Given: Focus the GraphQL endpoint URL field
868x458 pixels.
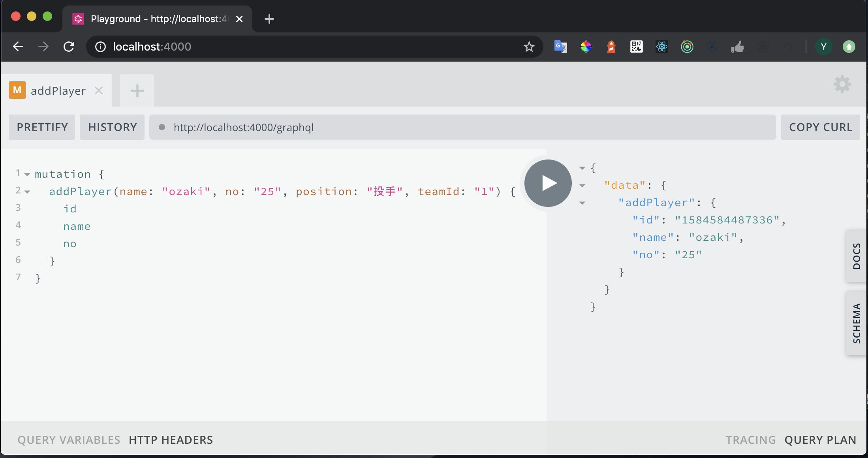Looking at the screenshot, I should (462, 127).
